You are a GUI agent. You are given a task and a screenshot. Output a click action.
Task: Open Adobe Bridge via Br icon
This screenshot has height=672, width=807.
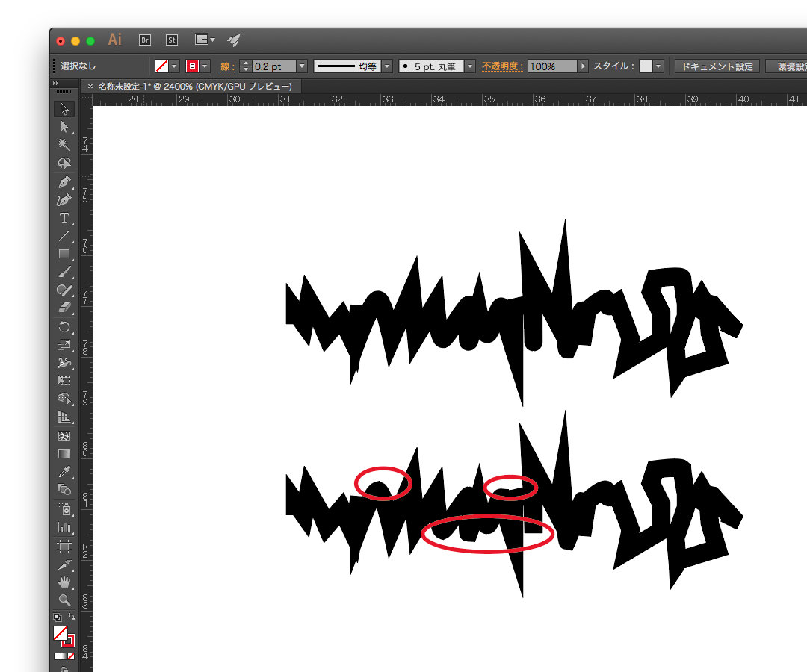point(146,40)
